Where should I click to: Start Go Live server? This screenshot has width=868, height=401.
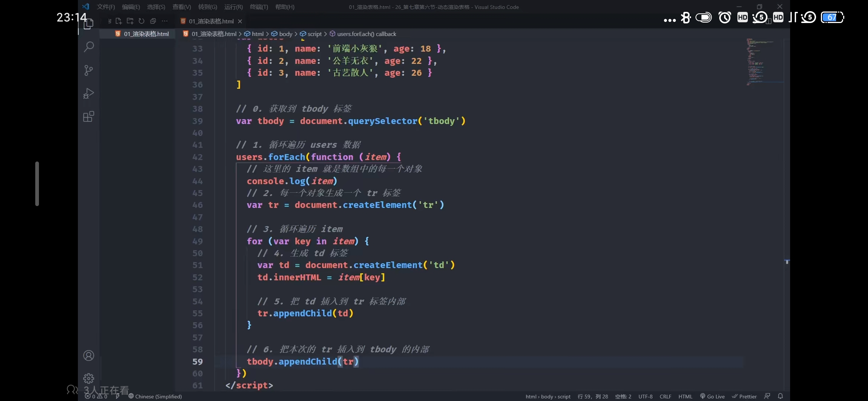pyautogui.click(x=712, y=396)
